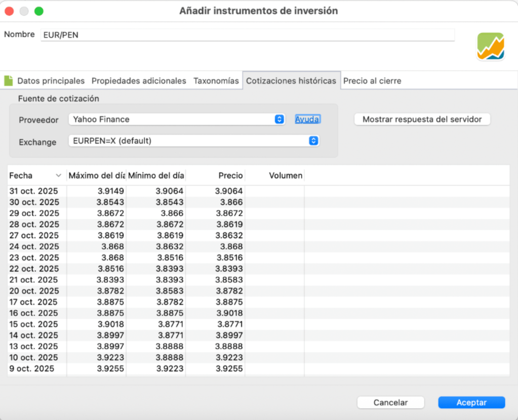
Task: Click the green document icon beside Datos principales
Action: [9, 80]
